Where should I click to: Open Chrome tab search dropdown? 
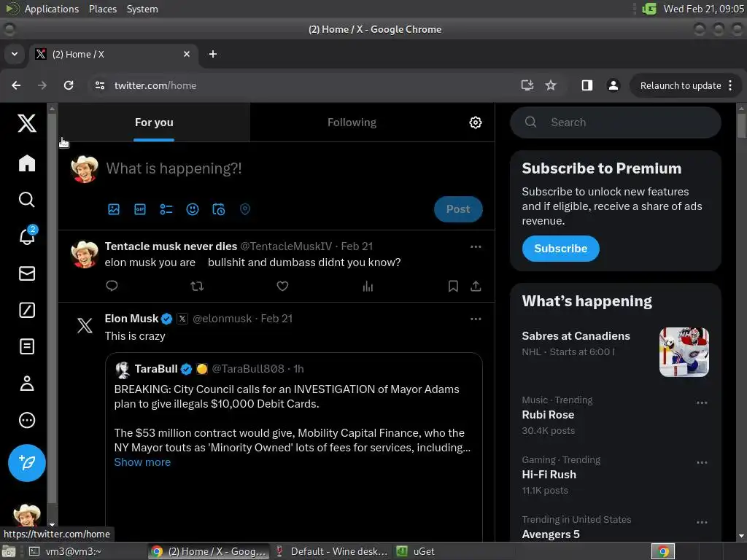point(15,54)
